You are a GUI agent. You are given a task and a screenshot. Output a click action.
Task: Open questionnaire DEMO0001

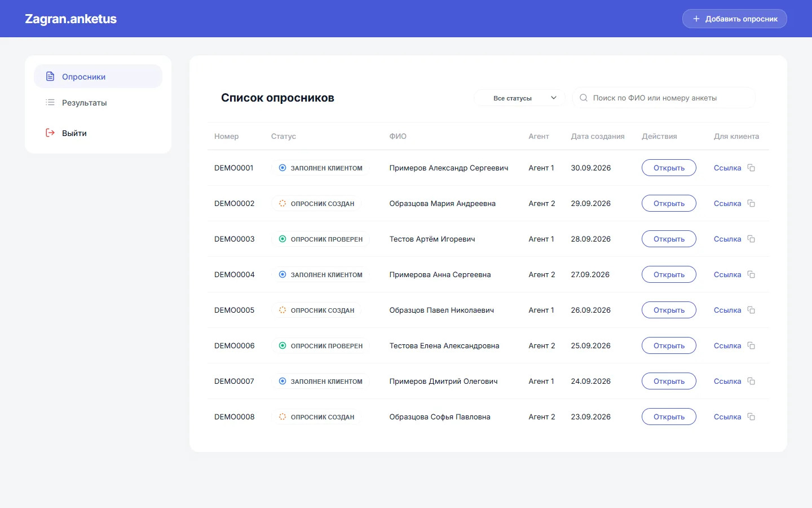[x=669, y=168]
